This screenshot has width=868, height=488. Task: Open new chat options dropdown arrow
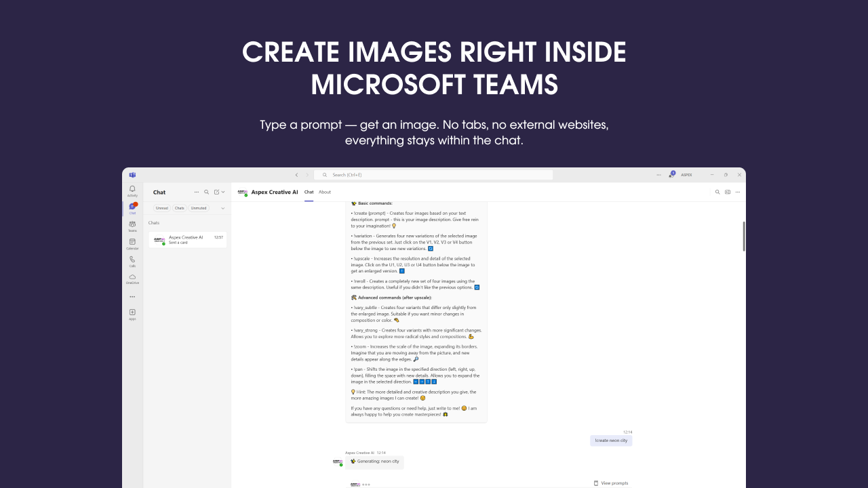coord(223,192)
